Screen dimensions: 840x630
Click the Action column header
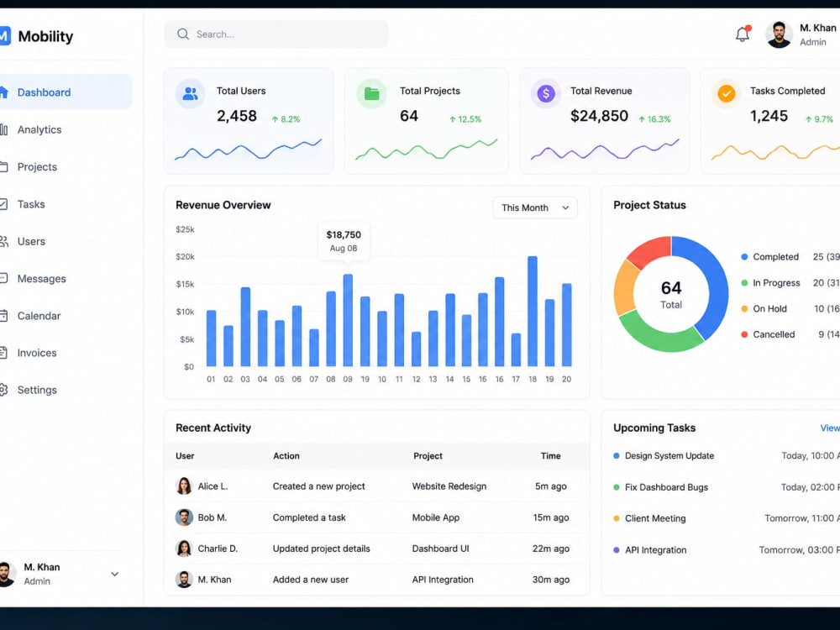point(286,456)
